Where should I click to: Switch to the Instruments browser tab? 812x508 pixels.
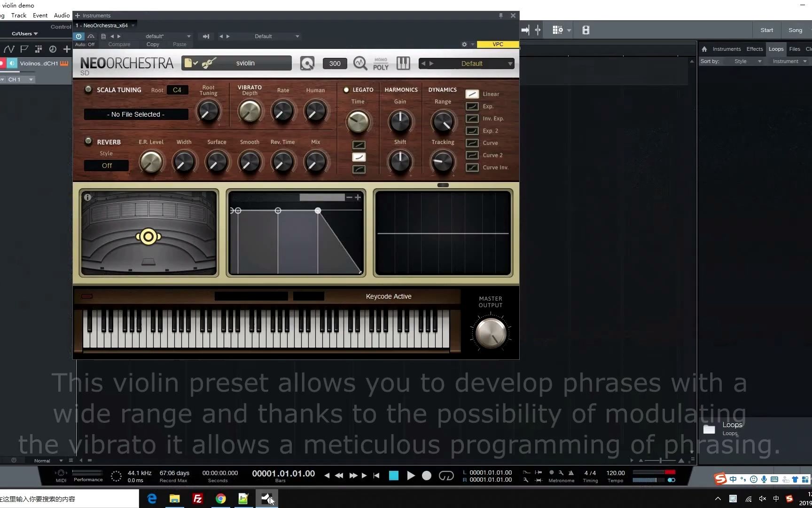pyautogui.click(x=726, y=49)
